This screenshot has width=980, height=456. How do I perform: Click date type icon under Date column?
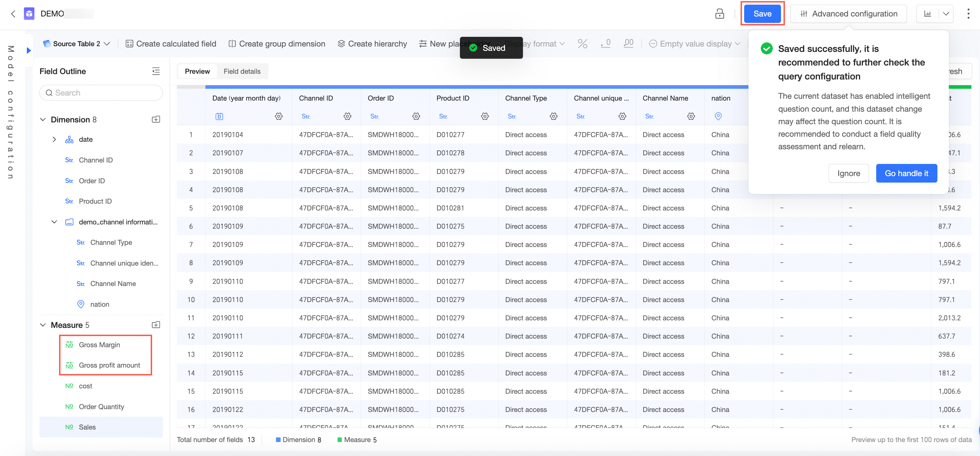219,116
